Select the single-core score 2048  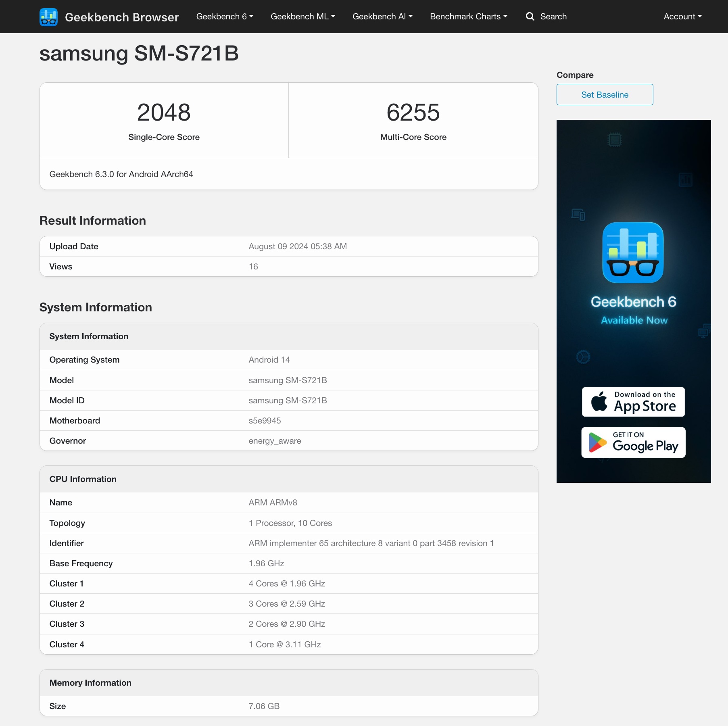point(164,112)
